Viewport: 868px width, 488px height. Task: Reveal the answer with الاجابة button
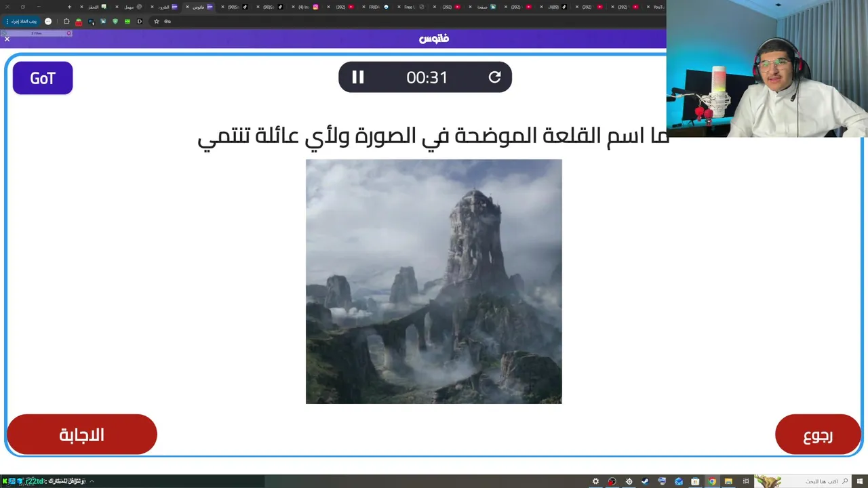click(82, 434)
